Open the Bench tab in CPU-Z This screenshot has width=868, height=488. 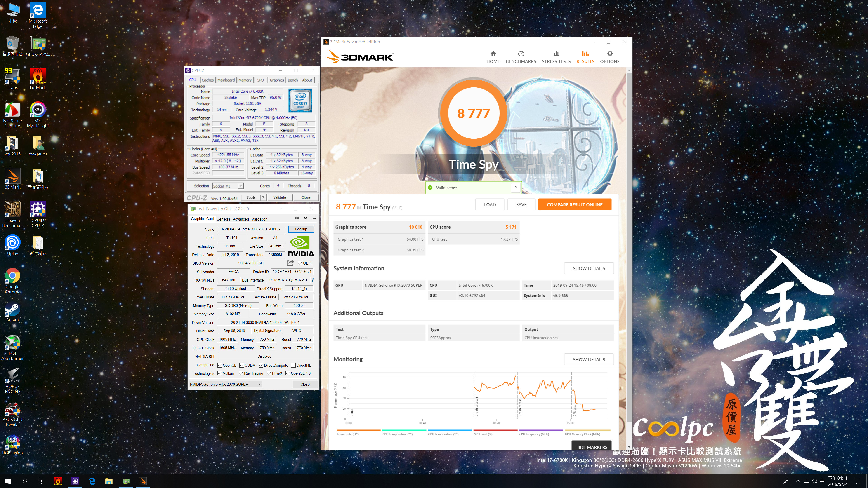(292, 80)
